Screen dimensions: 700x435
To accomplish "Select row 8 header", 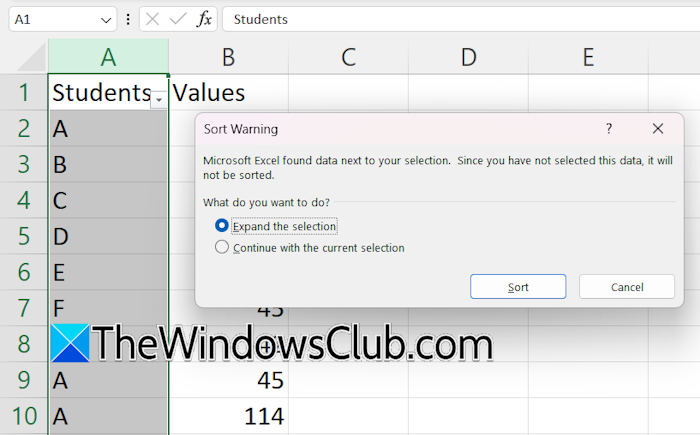I will coord(24,344).
